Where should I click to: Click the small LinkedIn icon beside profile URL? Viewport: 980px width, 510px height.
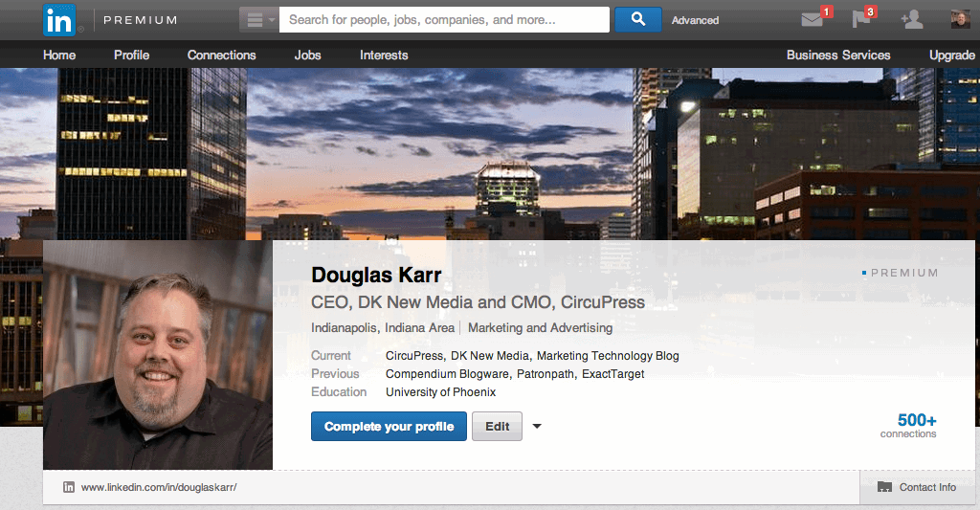(x=69, y=487)
